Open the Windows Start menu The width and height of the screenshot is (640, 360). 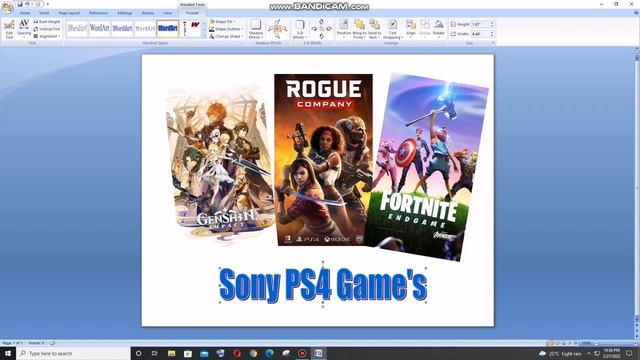pyautogui.click(x=8, y=353)
